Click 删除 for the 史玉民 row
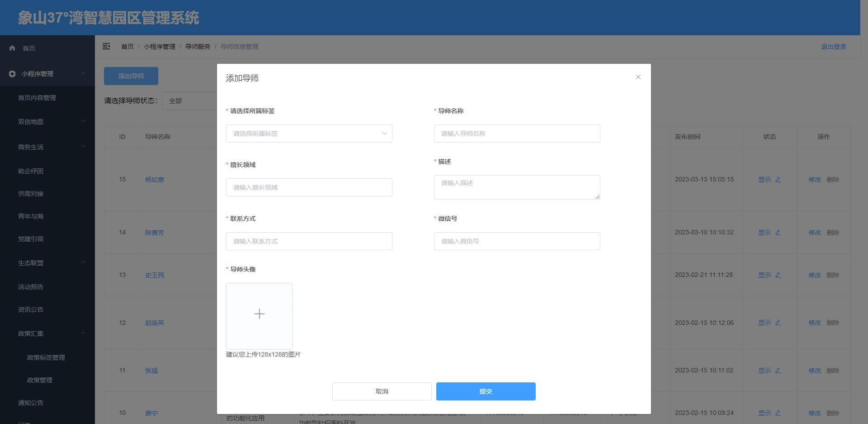Image resolution: width=868 pixels, height=424 pixels. [x=833, y=275]
